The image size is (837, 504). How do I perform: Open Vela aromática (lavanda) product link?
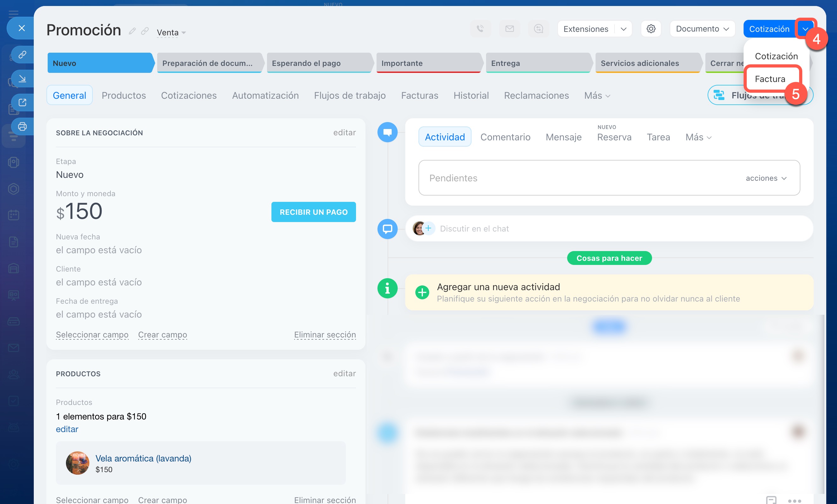[143, 458]
